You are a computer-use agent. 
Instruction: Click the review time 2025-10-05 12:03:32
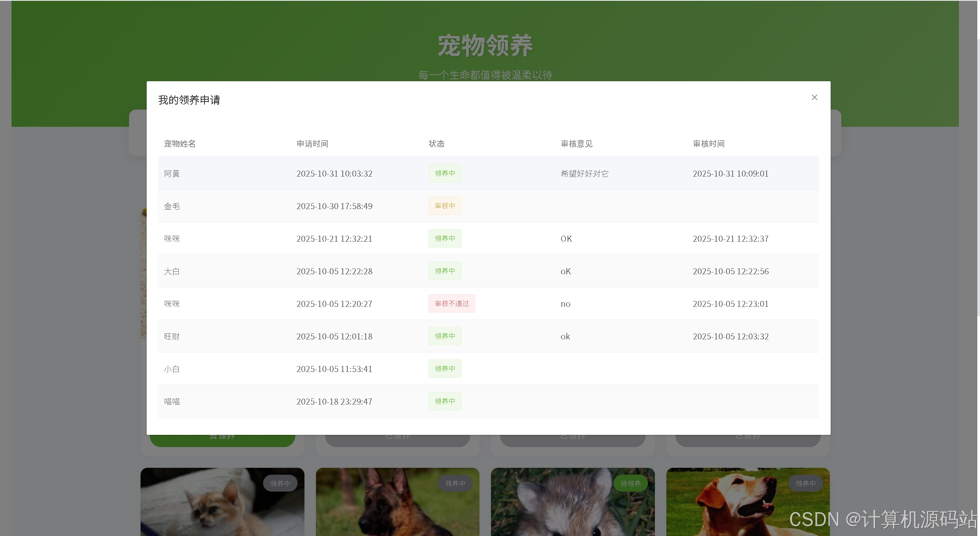coord(731,336)
